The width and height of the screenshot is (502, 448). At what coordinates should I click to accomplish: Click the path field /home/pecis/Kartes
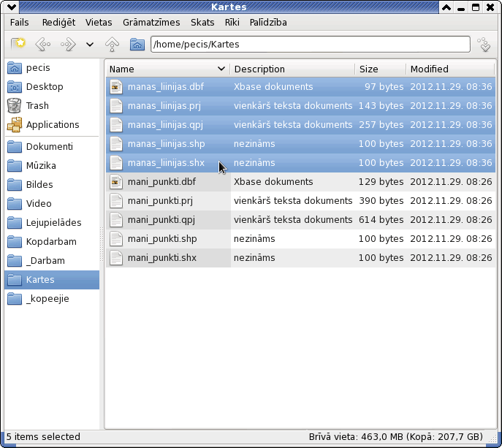(311, 44)
